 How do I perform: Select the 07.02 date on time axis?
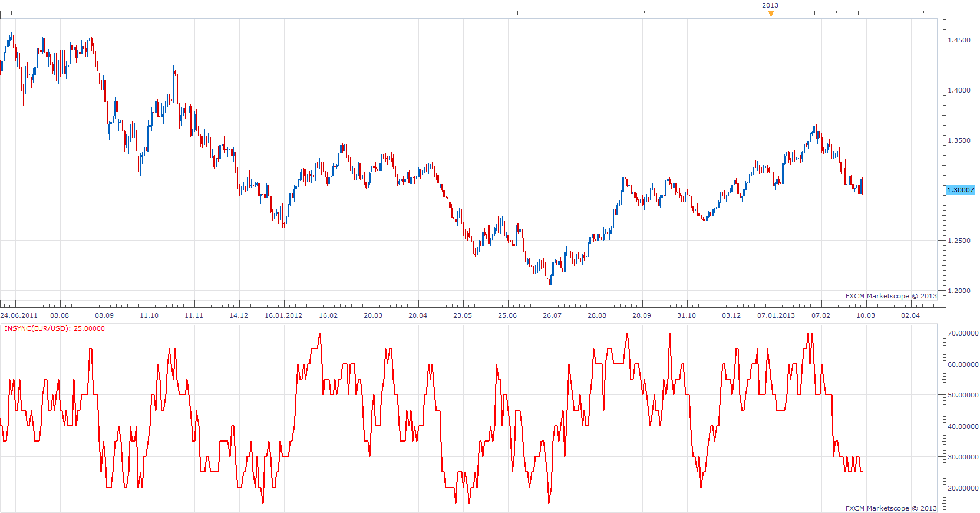coord(821,315)
